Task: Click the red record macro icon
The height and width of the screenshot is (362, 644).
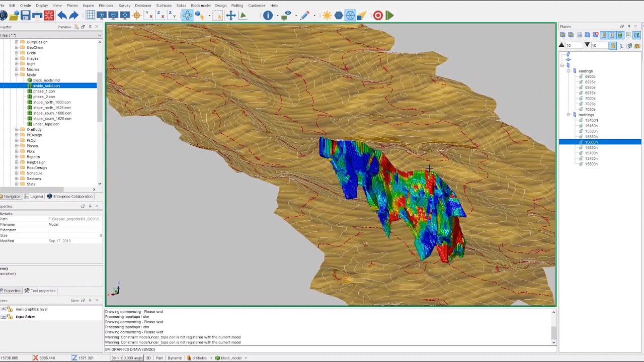Action: click(378, 16)
